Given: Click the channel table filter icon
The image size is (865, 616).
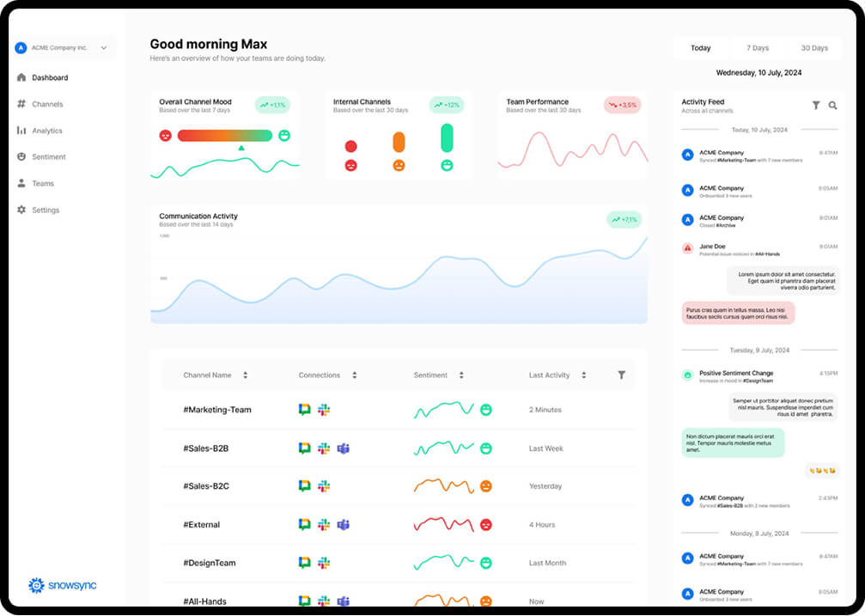Looking at the screenshot, I should click(621, 375).
